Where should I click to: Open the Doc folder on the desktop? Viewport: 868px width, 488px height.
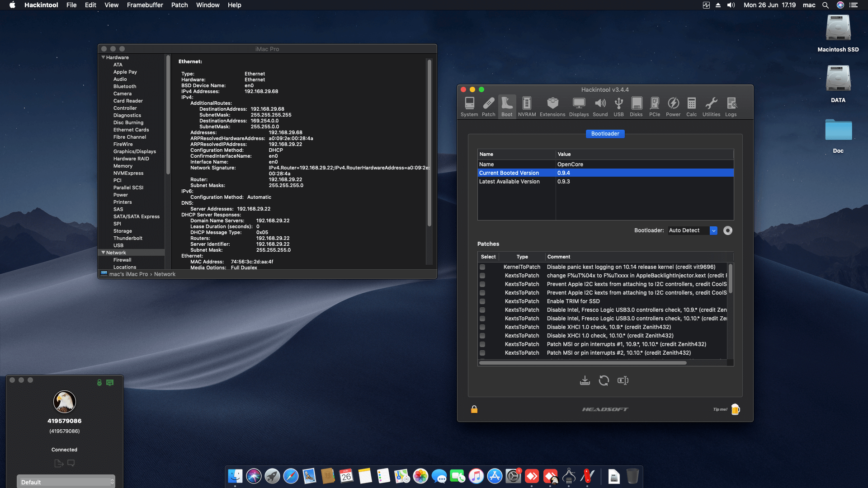click(838, 136)
